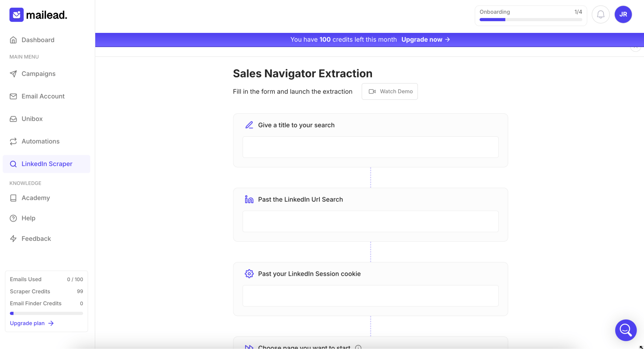This screenshot has height=349, width=644.
Task: Select LinkedIn Scraper in the sidebar
Action: [x=47, y=164]
